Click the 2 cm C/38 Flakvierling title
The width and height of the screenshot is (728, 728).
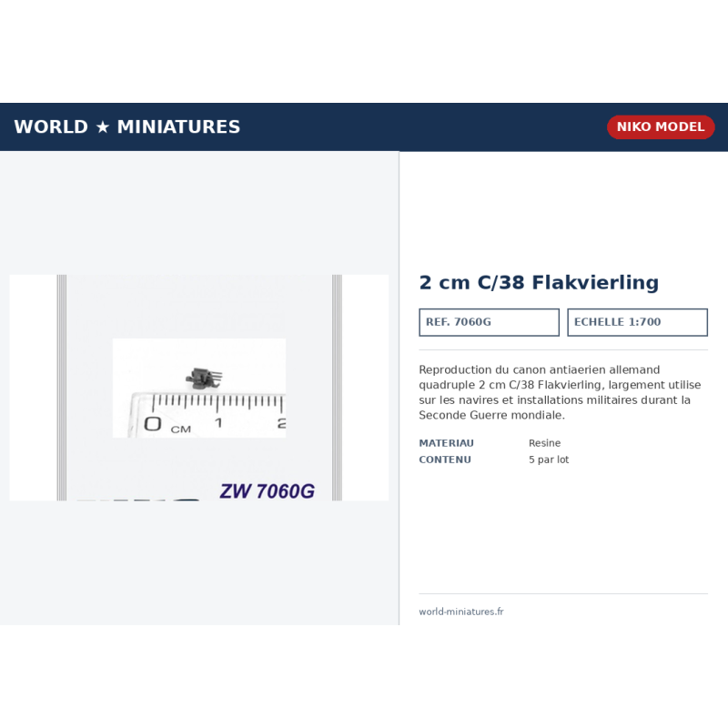[x=539, y=282]
